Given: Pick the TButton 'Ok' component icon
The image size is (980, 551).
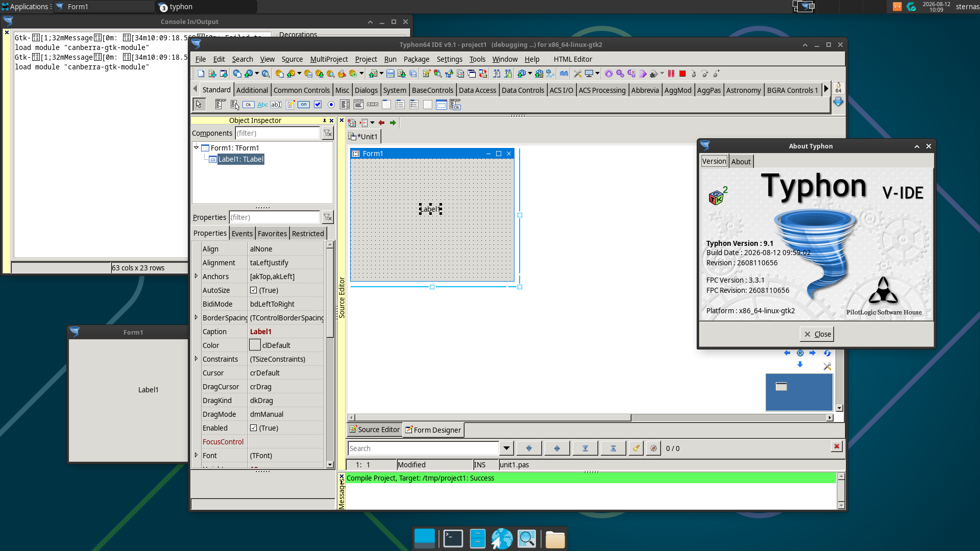Looking at the screenshot, I should (x=249, y=105).
